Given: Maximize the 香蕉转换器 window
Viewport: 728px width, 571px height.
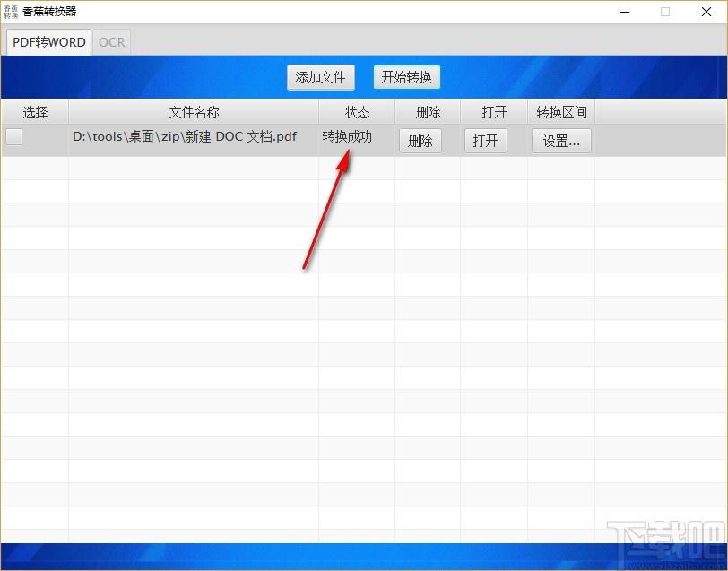Looking at the screenshot, I should [665, 12].
